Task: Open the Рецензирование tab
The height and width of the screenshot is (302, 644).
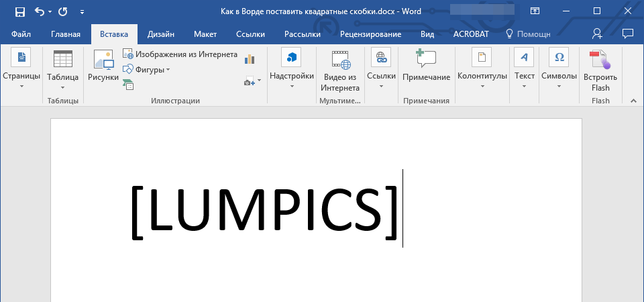Action: coord(370,34)
